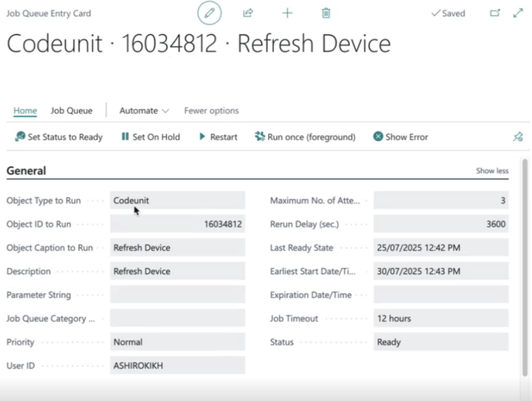This screenshot has height=401, width=532.
Task: Click the Set Status to Ready icon
Action: (20, 136)
